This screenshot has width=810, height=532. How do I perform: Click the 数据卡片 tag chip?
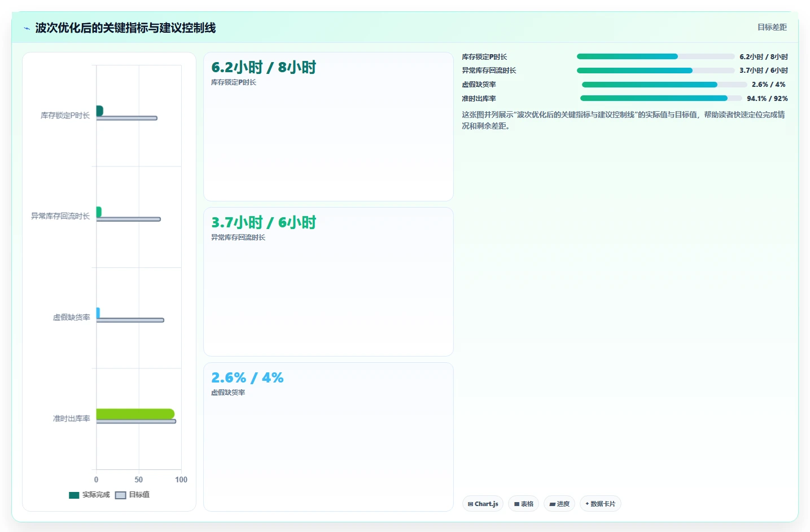600,504
